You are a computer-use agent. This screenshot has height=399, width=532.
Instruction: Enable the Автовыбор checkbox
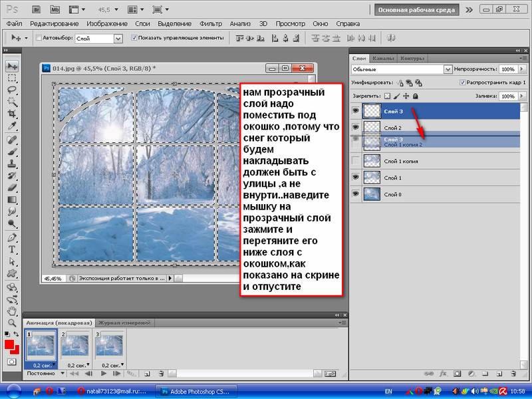point(39,38)
